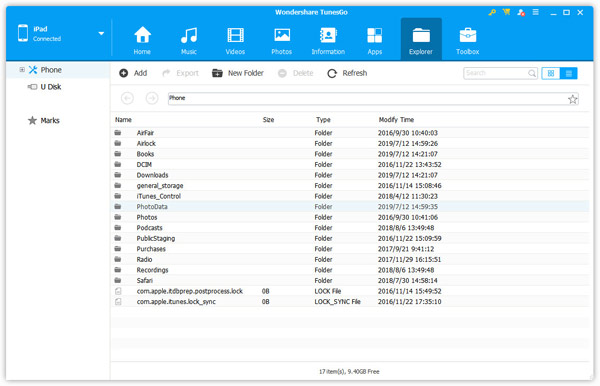Select the Downloads folder icon
This screenshot has width=600, height=386.
coord(118,175)
